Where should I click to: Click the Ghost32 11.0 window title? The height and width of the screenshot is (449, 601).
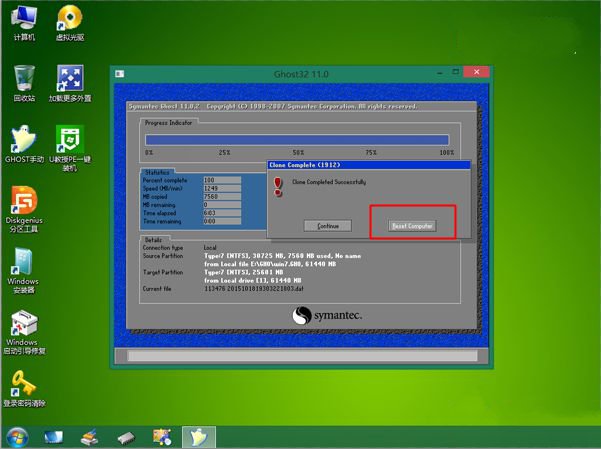(x=301, y=74)
